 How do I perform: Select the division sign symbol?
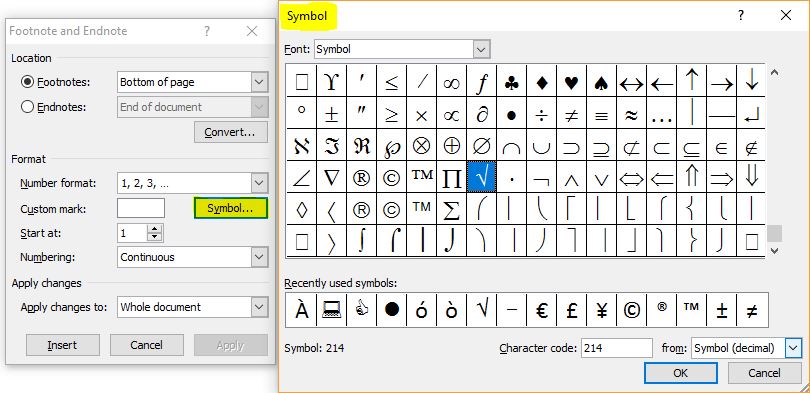(x=541, y=113)
